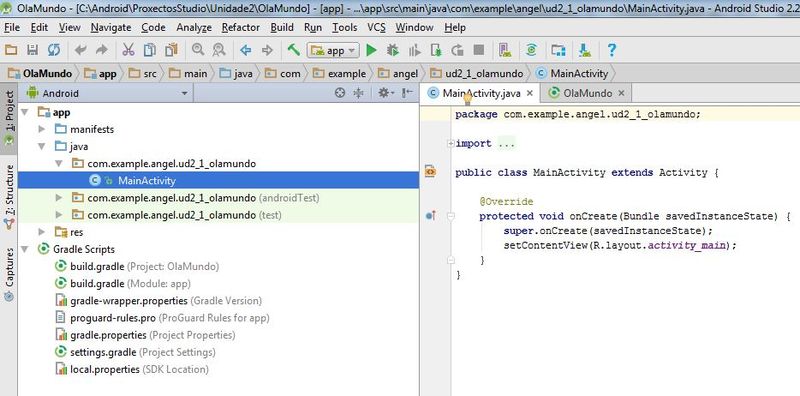The image size is (800, 396).
Task: Open the Project Structure icon
Action: point(558,50)
